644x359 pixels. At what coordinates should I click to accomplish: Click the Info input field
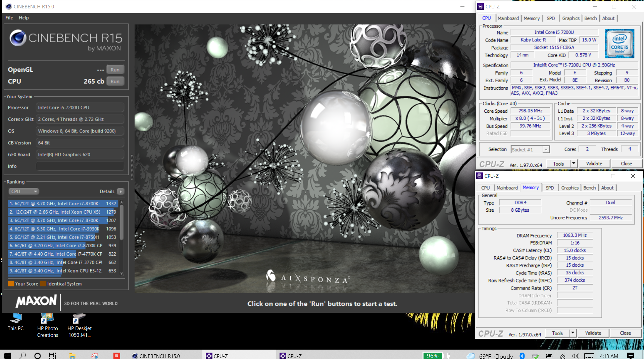(80, 166)
